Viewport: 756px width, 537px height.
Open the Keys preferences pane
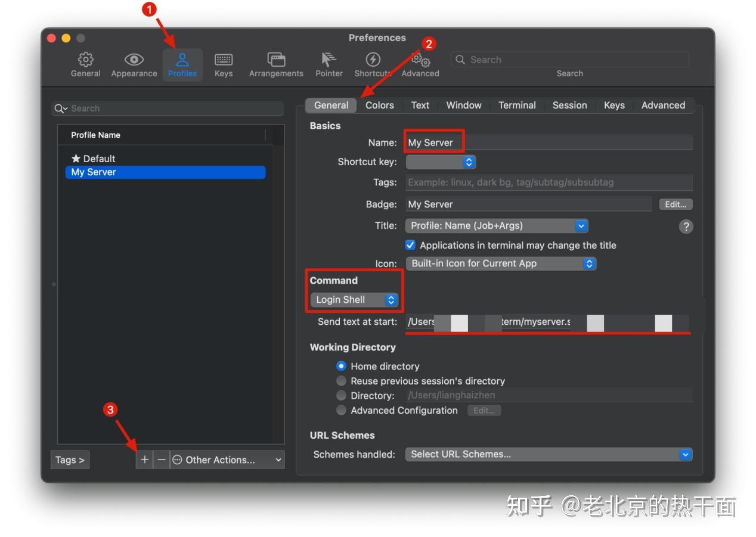coord(224,64)
